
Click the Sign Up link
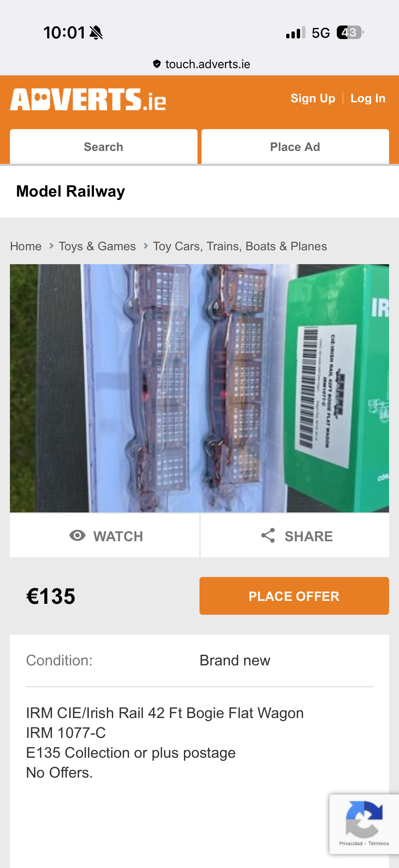coord(313,98)
